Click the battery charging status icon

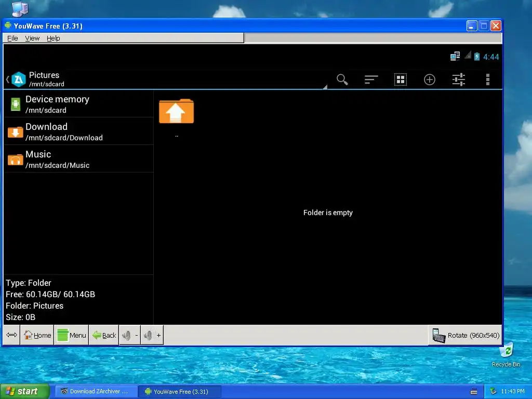[x=477, y=56]
